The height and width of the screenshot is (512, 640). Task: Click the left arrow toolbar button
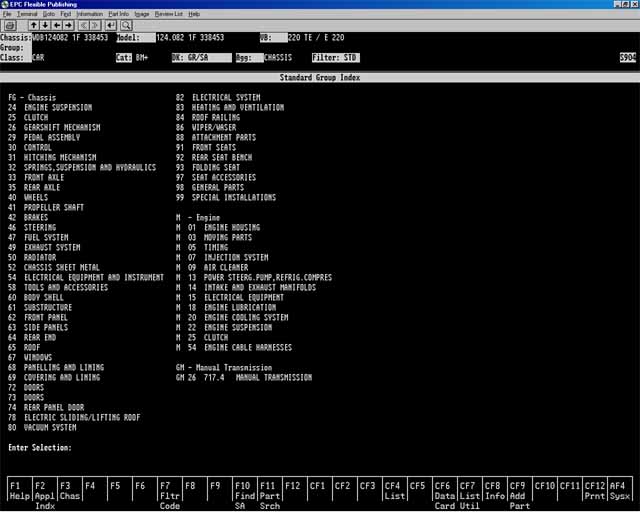tap(57, 25)
